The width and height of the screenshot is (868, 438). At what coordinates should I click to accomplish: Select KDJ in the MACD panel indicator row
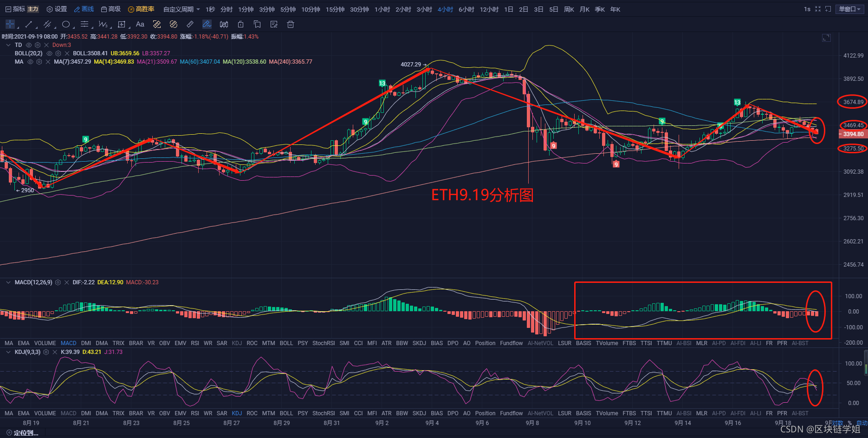[x=237, y=343]
